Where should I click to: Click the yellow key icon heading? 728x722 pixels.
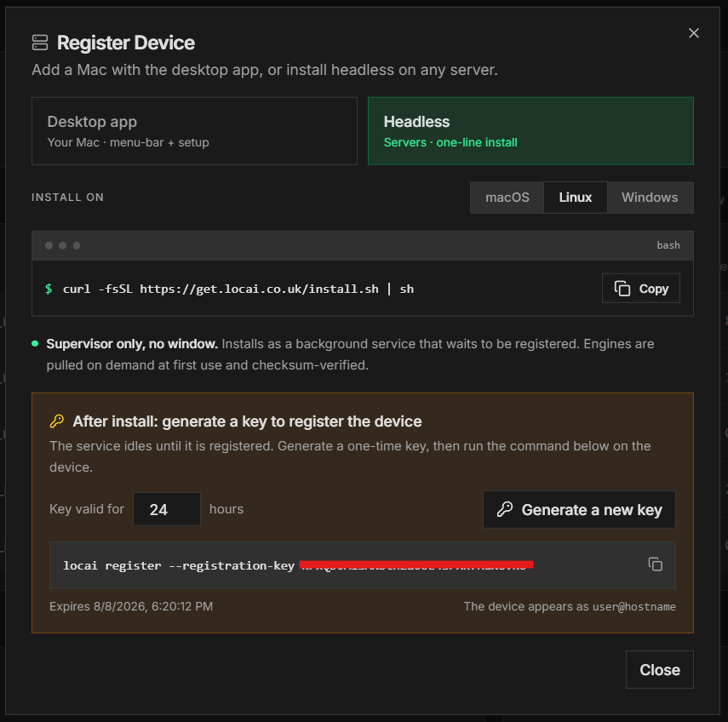coord(57,421)
